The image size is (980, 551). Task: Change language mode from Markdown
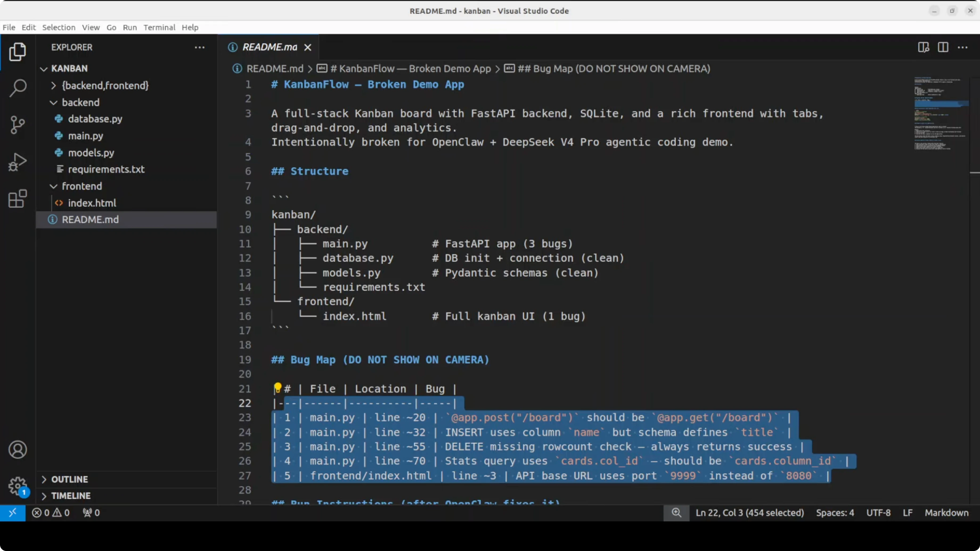pos(946,513)
